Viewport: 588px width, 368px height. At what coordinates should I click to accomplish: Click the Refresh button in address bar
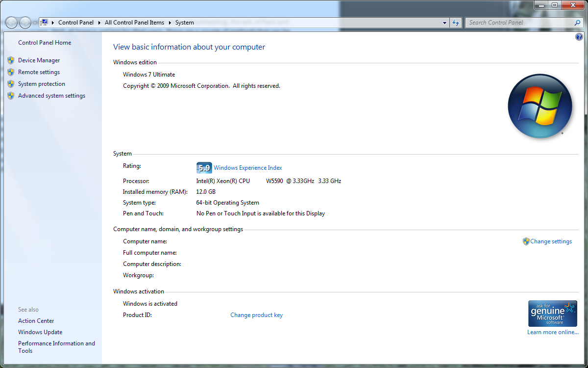pos(456,23)
